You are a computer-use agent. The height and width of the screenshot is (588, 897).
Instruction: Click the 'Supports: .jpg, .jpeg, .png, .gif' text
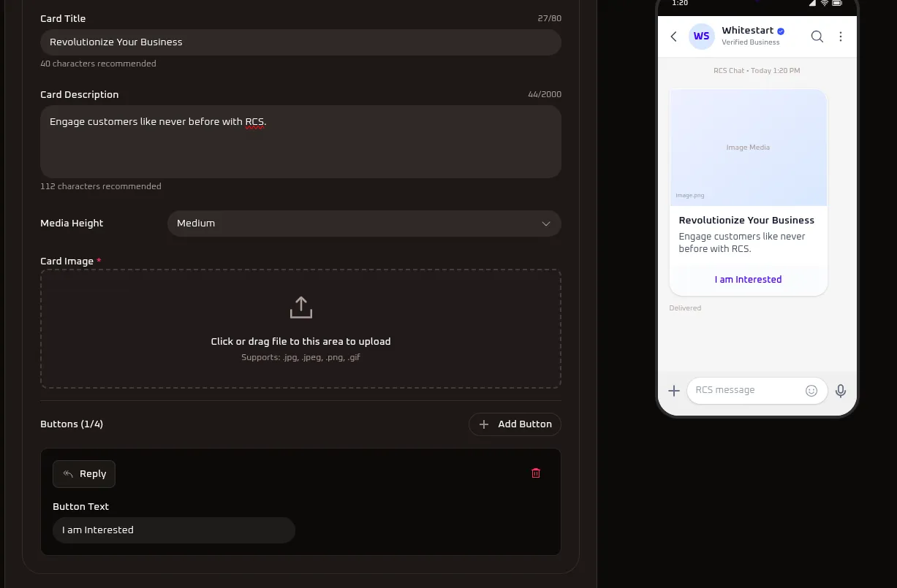(301, 358)
